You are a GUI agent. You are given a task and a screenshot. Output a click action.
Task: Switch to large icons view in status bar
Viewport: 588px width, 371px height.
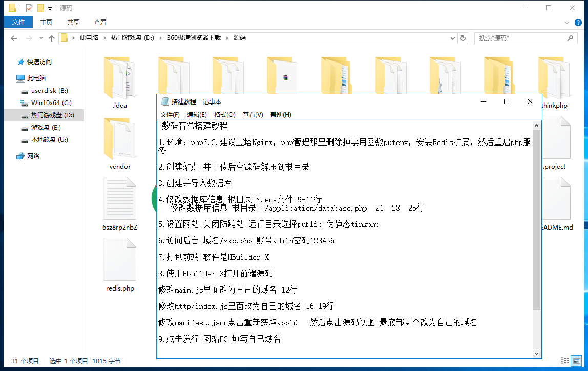pyautogui.click(x=577, y=361)
